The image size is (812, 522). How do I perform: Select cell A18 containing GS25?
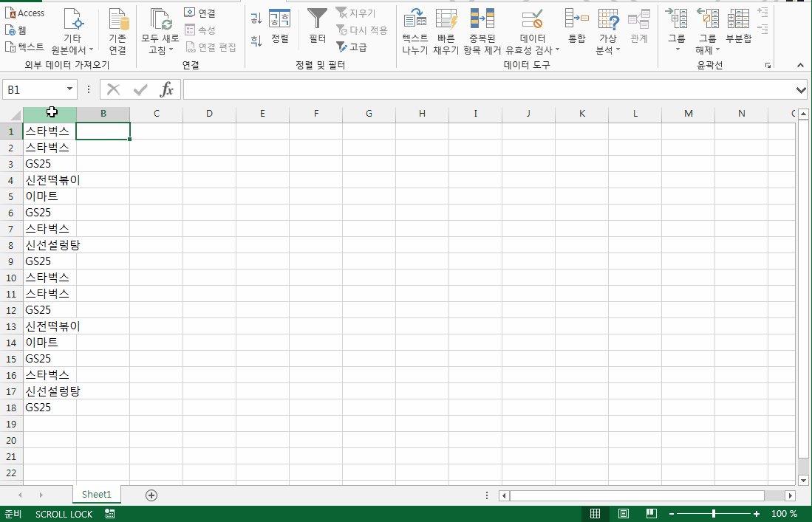click(50, 408)
